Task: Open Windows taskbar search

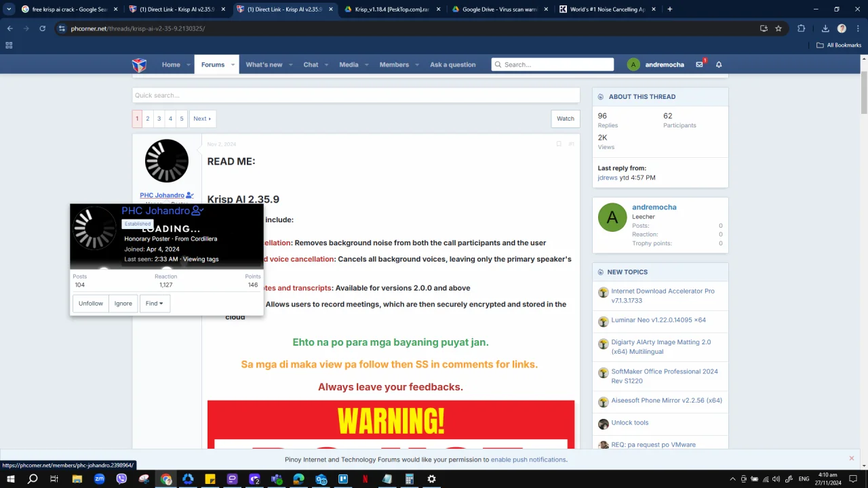Action: click(x=33, y=479)
